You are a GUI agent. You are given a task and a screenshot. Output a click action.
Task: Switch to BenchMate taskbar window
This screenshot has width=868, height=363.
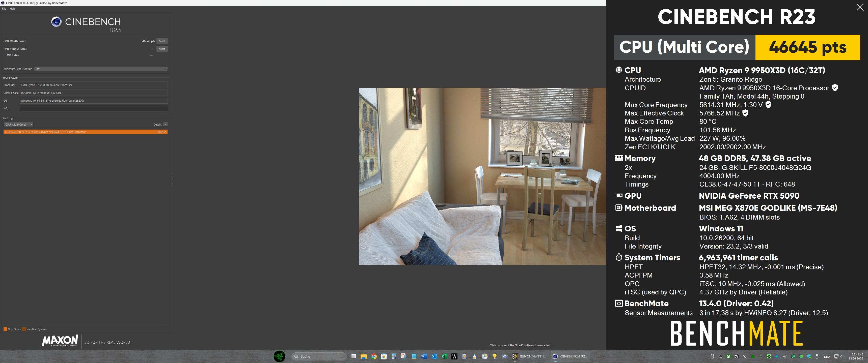529,356
